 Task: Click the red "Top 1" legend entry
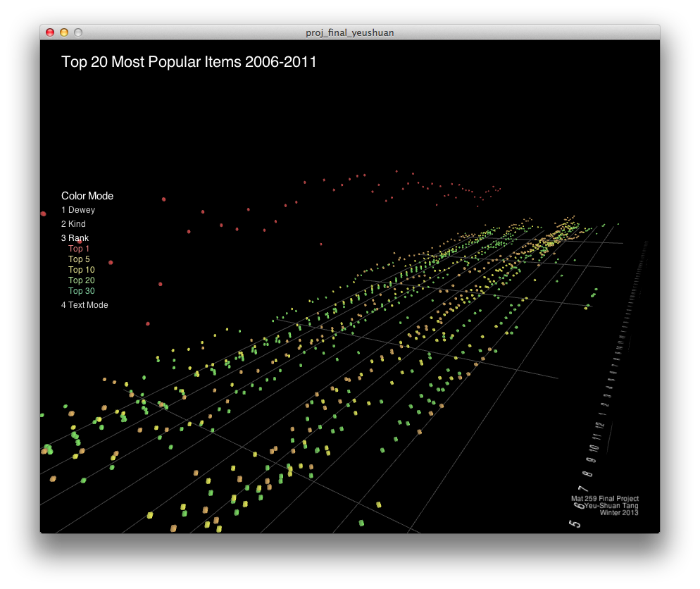pos(79,249)
